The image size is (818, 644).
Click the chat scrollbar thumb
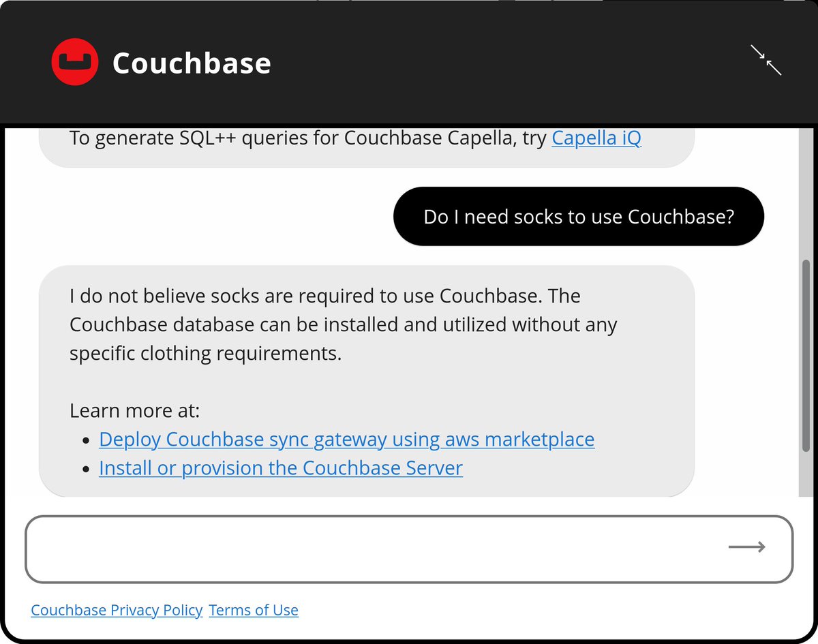coord(806,354)
